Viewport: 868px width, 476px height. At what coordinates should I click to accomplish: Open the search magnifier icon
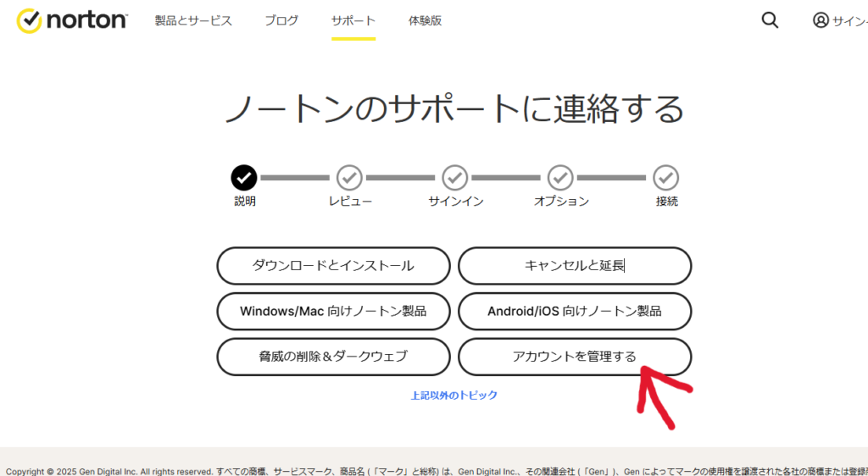pyautogui.click(x=770, y=20)
